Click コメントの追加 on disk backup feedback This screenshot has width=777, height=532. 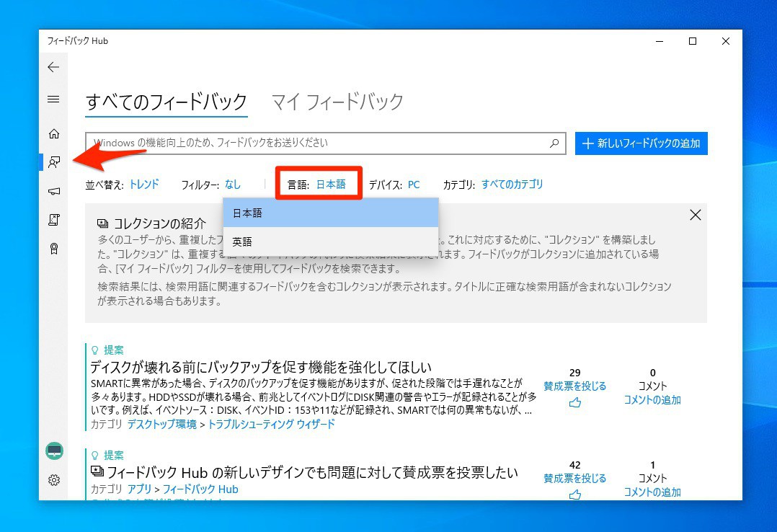652,400
